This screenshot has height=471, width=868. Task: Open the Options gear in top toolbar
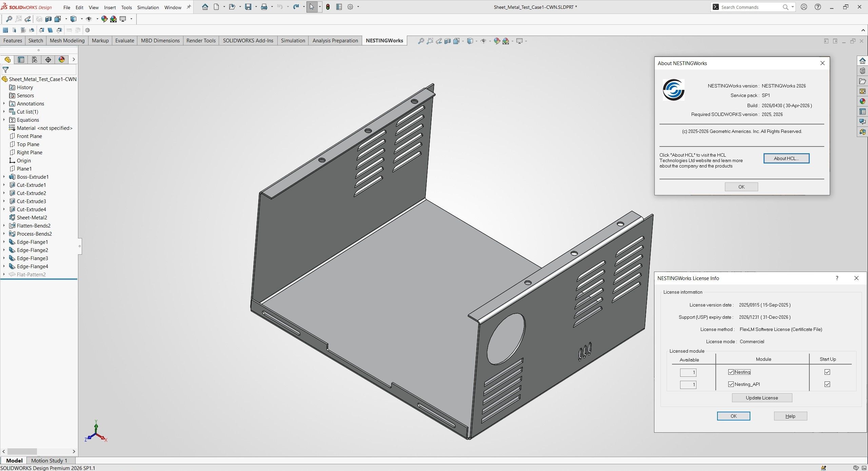[x=350, y=7]
